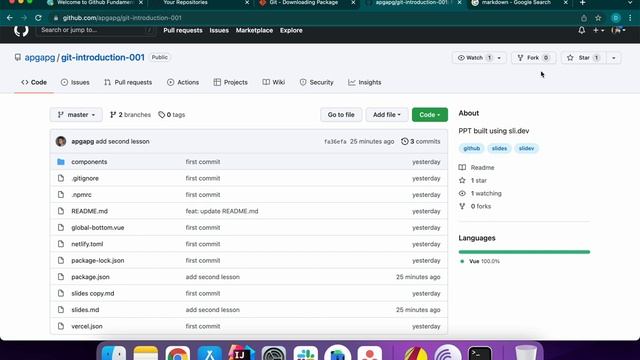The height and width of the screenshot is (360, 640).
Task: Switch to repository Pull requests tab
Action: point(128,82)
